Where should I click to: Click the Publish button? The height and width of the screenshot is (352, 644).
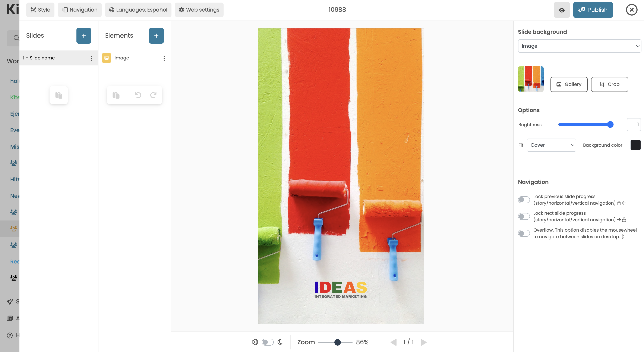(593, 10)
